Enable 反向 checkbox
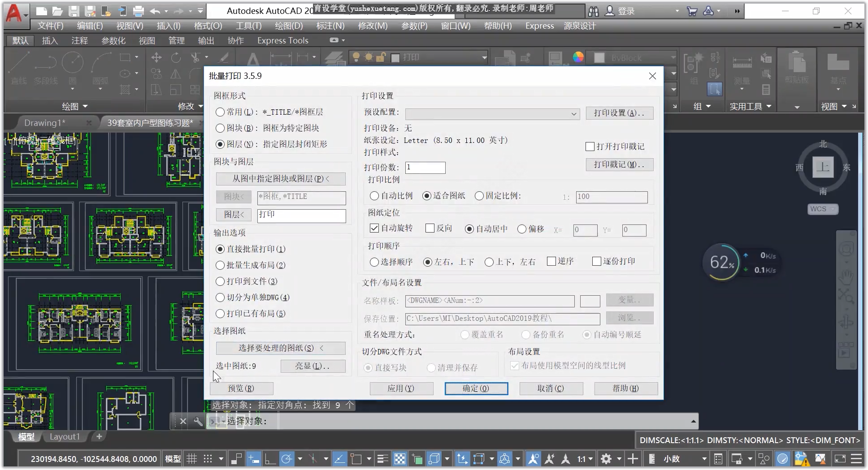The width and height of the screenshot is (868, 470). [430, 228]
